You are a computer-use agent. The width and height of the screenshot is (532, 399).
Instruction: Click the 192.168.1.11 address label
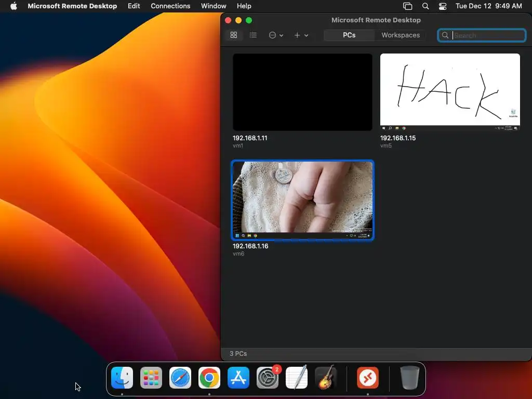(250, 138)
